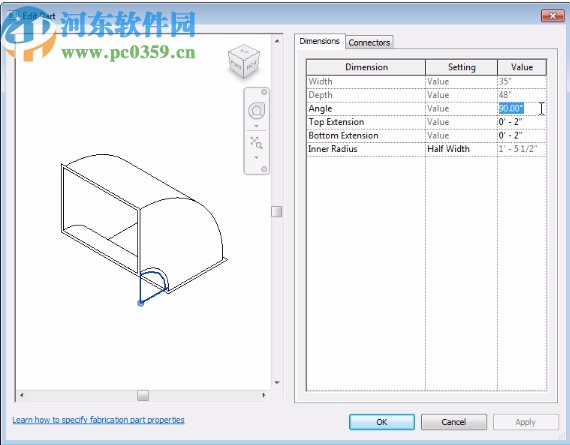The height and width of the screenshot is (445, 570).
Task: Open the Steering Wheels navigation tool
Action: point(256,111)
